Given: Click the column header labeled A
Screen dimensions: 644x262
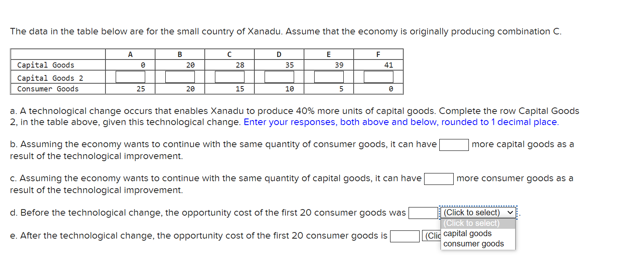Looking at the screenshot, I should [130, 53].
